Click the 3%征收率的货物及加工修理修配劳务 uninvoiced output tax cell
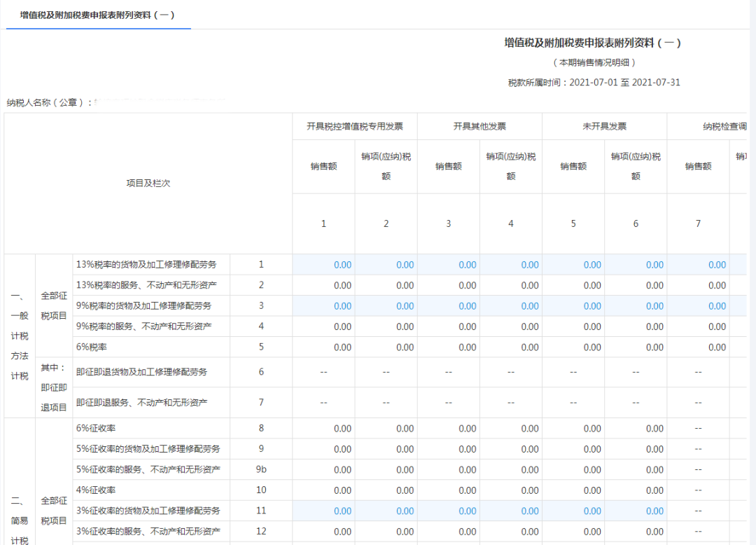 636,511
